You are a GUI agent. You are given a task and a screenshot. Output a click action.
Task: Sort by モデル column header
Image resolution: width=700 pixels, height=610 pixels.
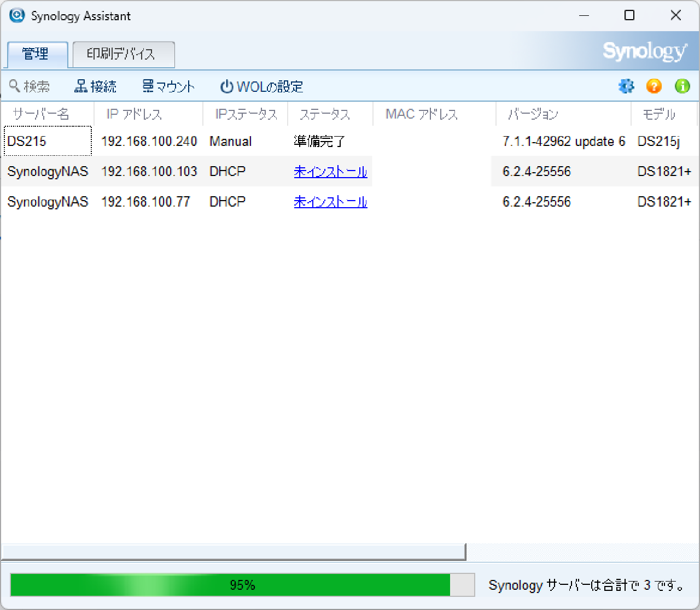[x=664, y=114]
